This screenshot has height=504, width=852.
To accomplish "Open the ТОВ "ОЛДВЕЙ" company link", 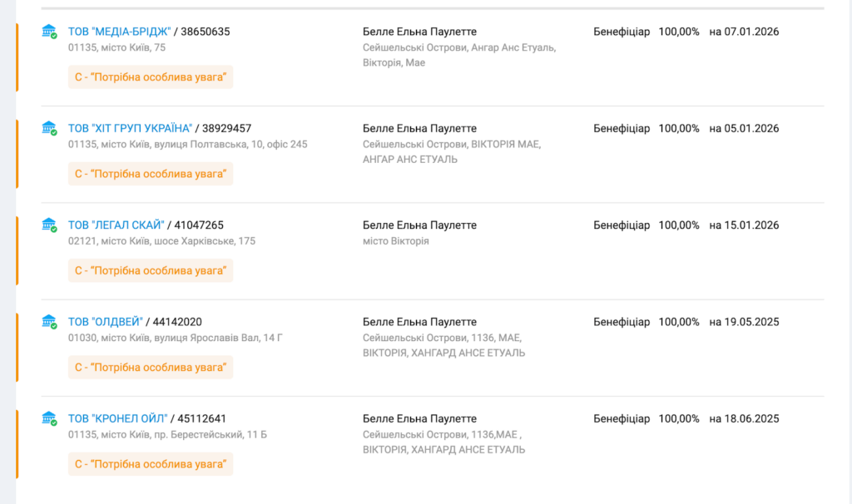I will (106, 322).
